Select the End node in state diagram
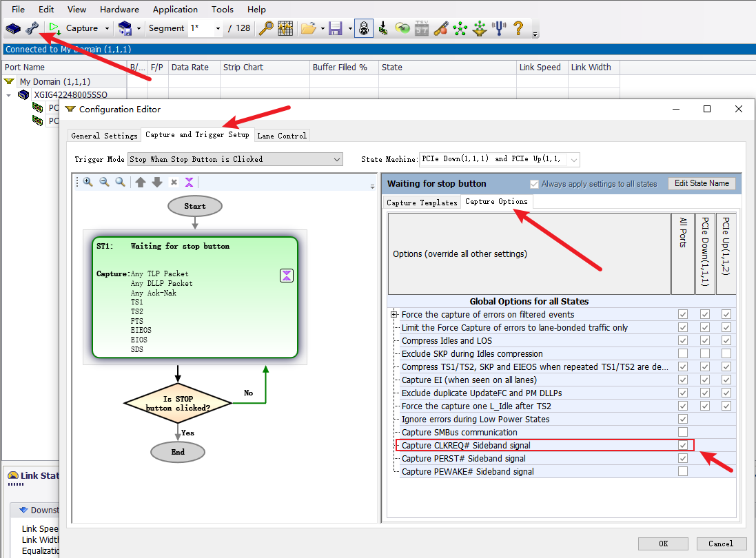The image size is (756, 558). [178, 452]
